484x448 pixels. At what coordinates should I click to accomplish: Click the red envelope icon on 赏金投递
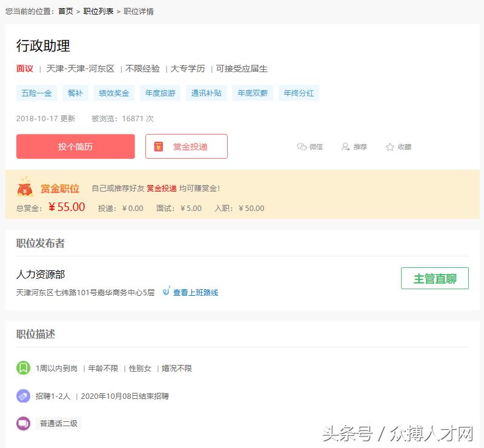tap(158, 147)
